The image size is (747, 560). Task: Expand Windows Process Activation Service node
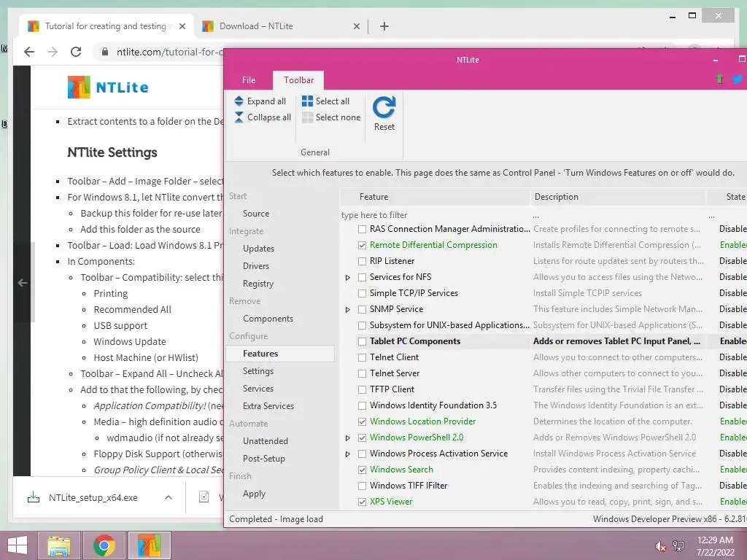pos(348,454)
